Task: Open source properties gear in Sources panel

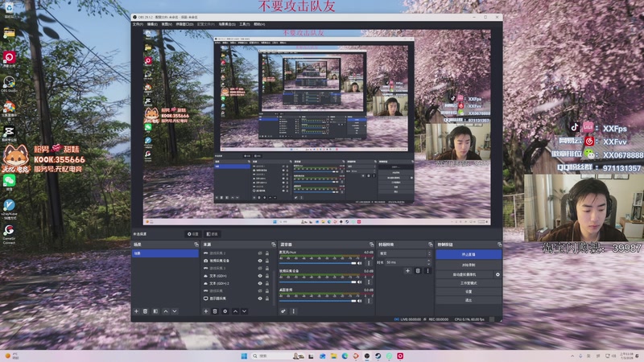Action: (x=225, y=311)
